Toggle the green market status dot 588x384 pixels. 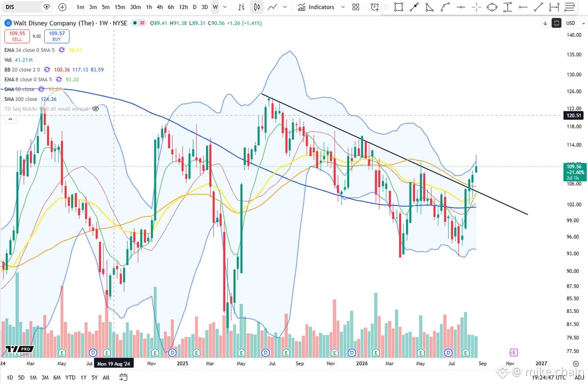tap(135, 23)
